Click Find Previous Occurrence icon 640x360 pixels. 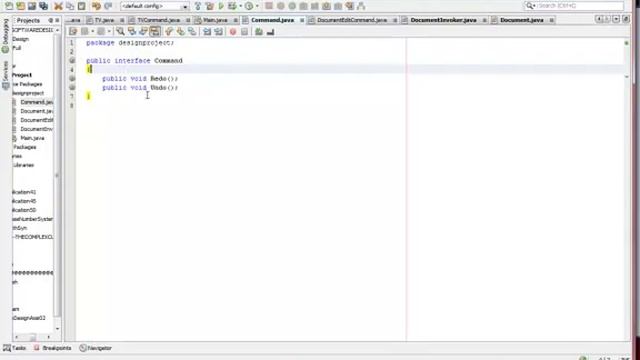131,32
